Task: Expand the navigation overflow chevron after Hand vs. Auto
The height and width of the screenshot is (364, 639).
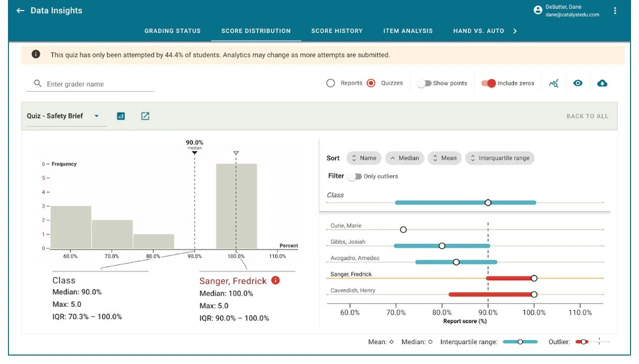Action: coord(515,30)
